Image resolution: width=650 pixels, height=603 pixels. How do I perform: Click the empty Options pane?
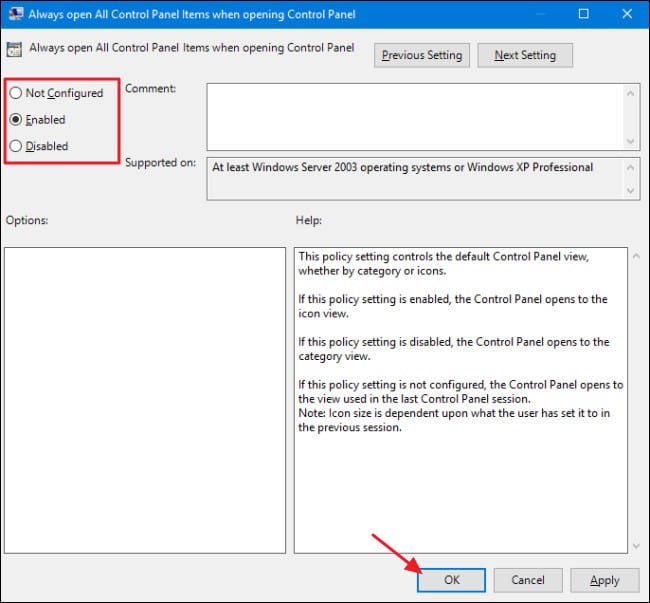[x=145, y=400]
